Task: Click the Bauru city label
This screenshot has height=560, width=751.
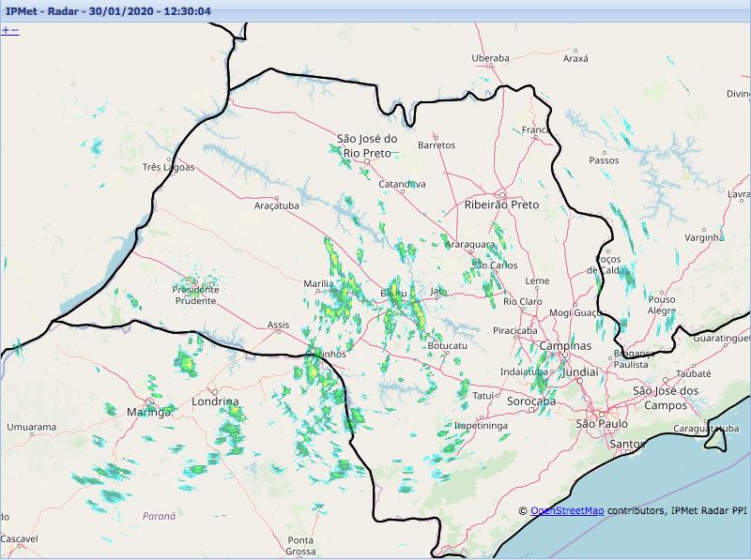Action: [x=393, y=295]
